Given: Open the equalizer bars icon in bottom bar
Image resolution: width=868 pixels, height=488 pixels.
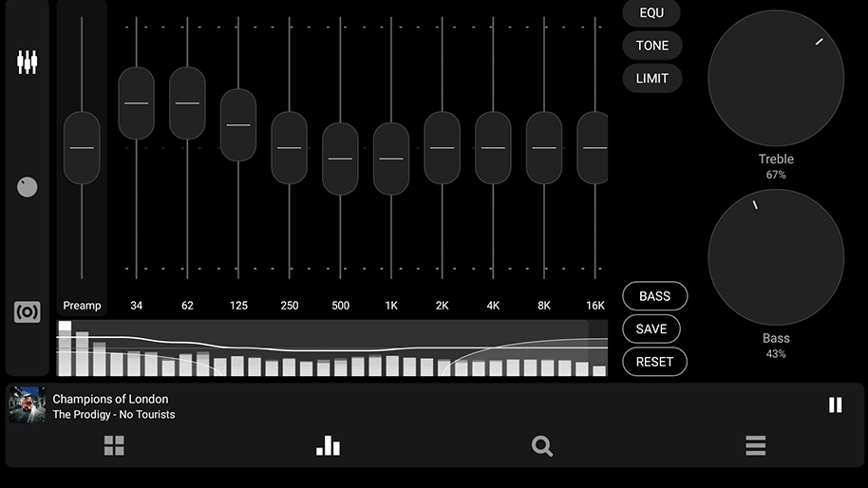Looking at the screenshot, I should tap(329, 445).
